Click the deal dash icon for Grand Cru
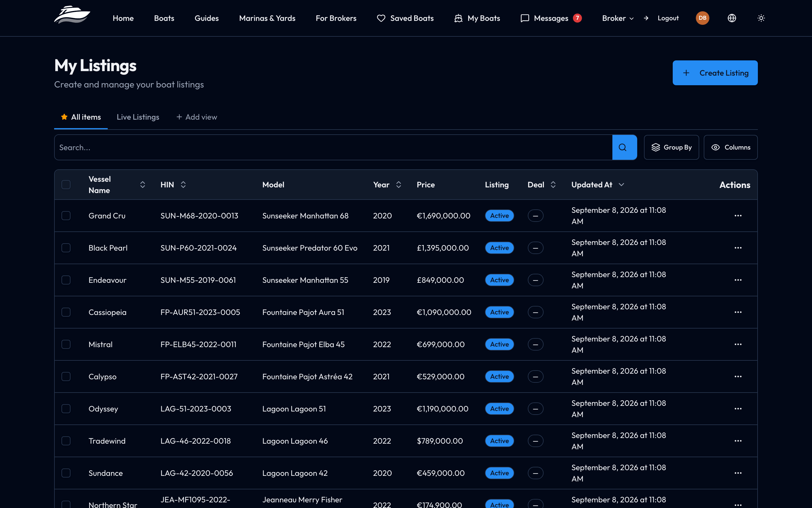This screenshot has height=508, width=812. pyautogui.click(x=535, y=216)
